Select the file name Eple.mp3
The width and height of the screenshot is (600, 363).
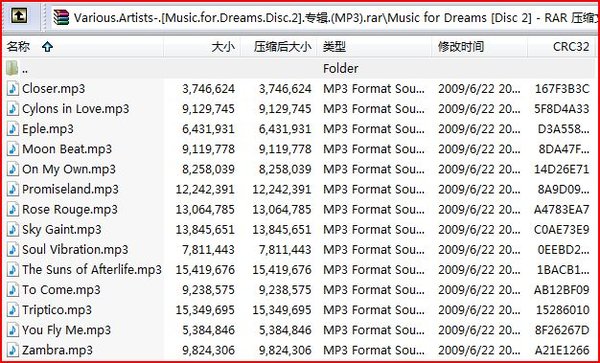coord(48,129)
